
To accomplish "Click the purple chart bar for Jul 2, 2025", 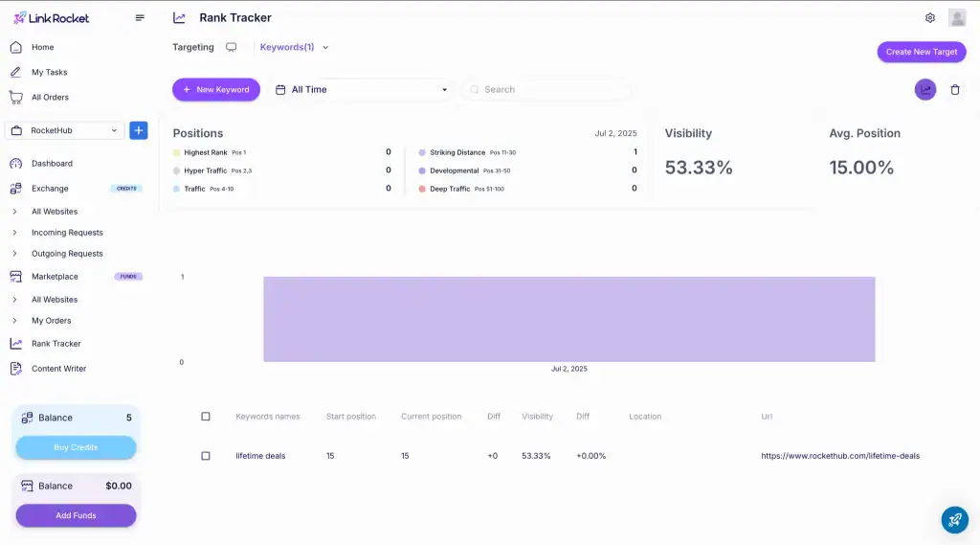I will (568, 319).
